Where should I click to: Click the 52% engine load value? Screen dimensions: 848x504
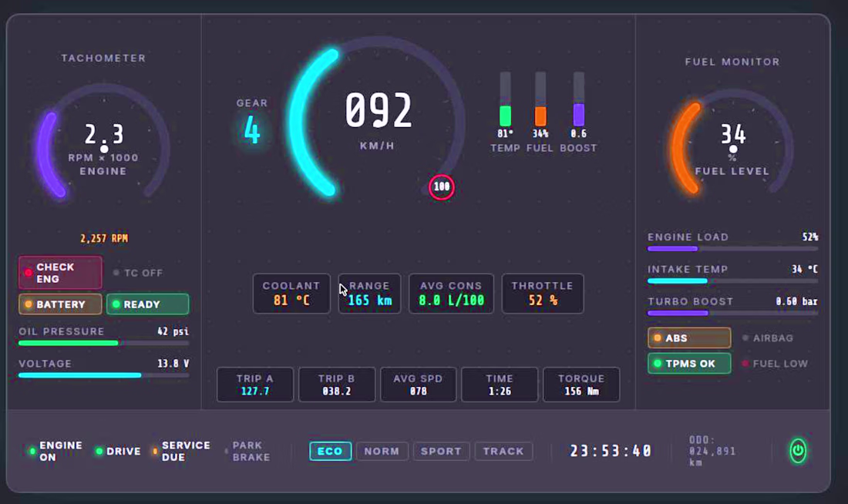point(810,237)
